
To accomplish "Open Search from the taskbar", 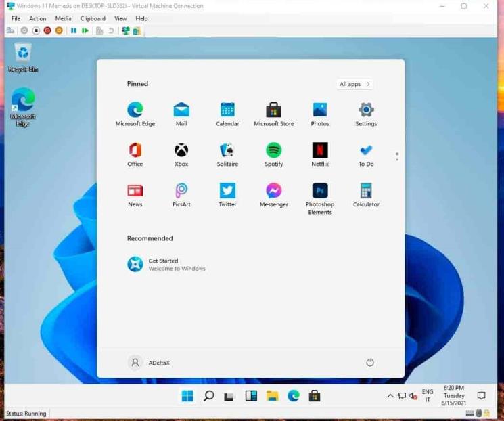I will click(x=208, y=395).
